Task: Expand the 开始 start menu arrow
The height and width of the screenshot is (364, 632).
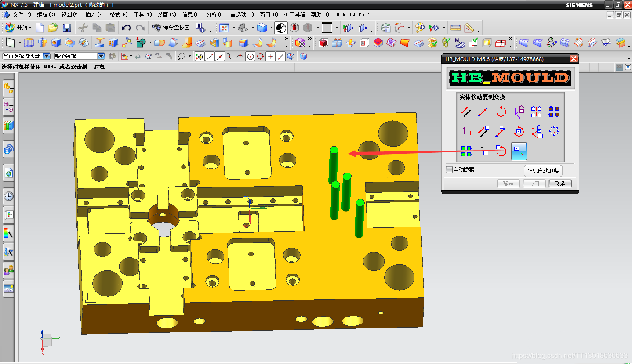Action: pyautogui.click(x=30, y=28)
